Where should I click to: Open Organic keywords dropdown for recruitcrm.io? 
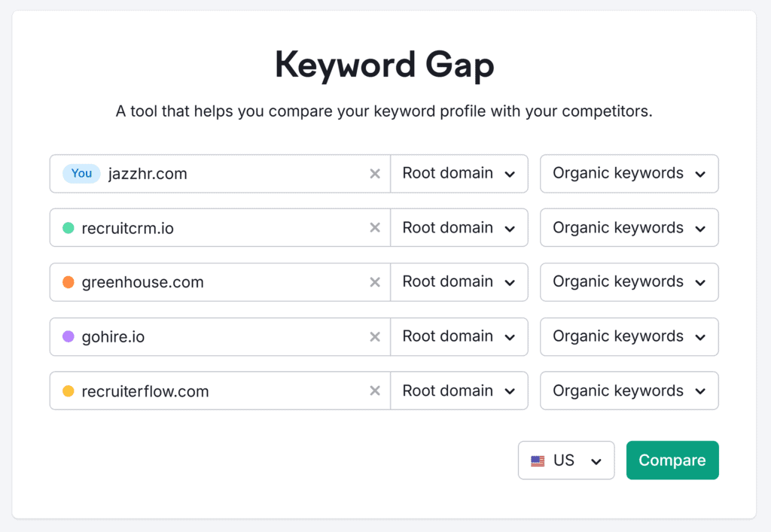click(629, 228)
